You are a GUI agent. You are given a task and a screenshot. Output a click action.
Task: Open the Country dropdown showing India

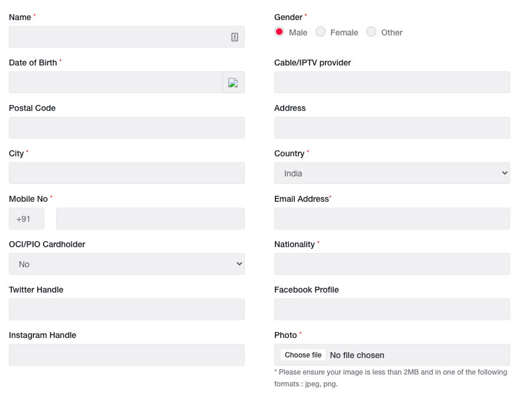(x=392, y=173)
